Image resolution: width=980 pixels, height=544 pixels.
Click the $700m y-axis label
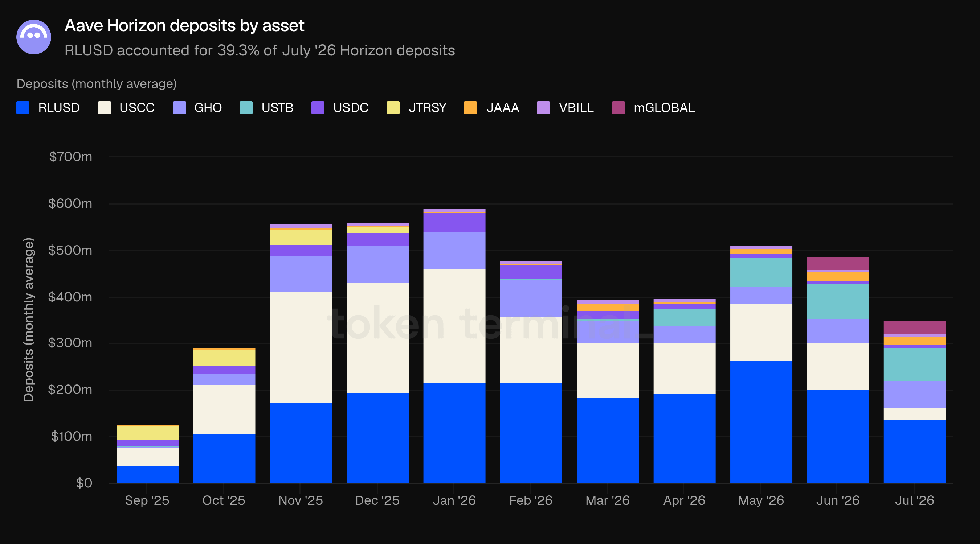[70, 156]
